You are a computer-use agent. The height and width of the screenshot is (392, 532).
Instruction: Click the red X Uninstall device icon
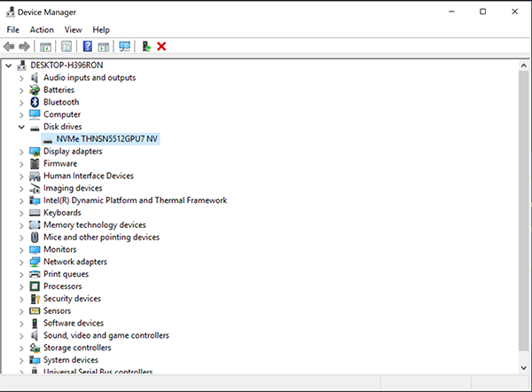tap(161, 46)
